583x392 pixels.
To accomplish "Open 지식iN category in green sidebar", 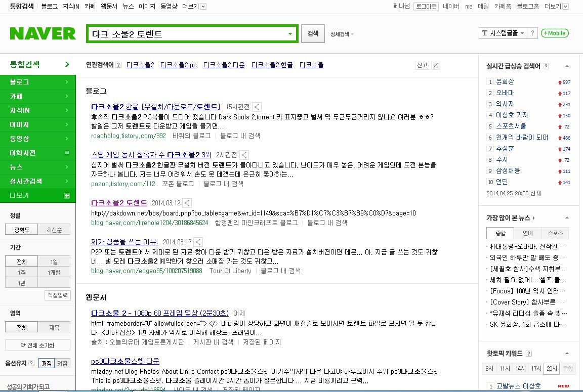I will [37, 110].
